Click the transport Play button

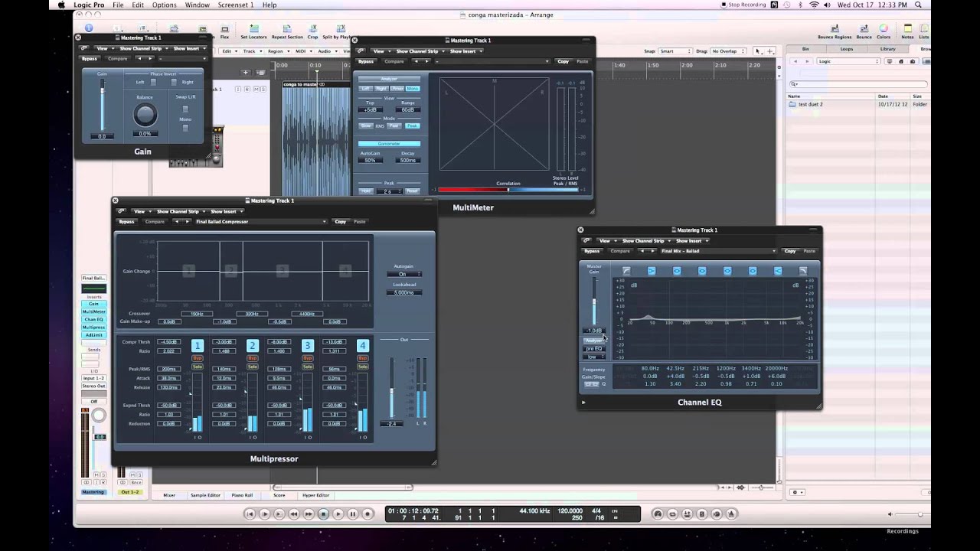[338, 514]
